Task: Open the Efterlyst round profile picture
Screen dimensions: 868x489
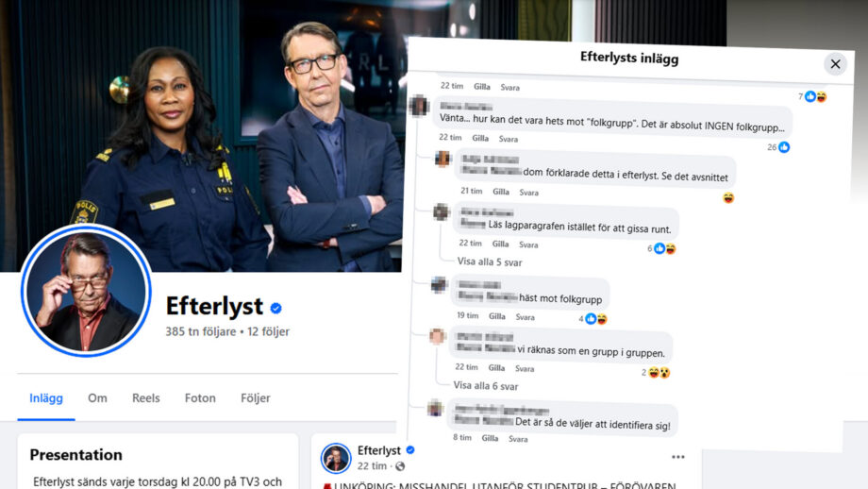Action: click(x=86, y=291)
